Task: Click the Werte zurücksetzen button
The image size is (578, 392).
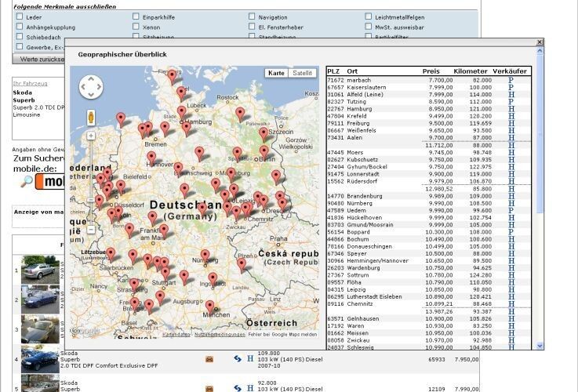Action: tap(38, 60)
